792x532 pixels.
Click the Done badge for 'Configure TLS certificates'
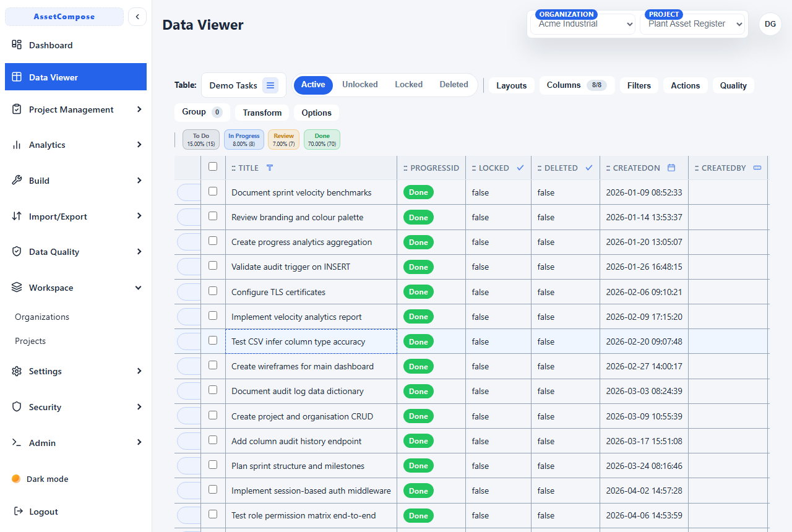(418, 291)
